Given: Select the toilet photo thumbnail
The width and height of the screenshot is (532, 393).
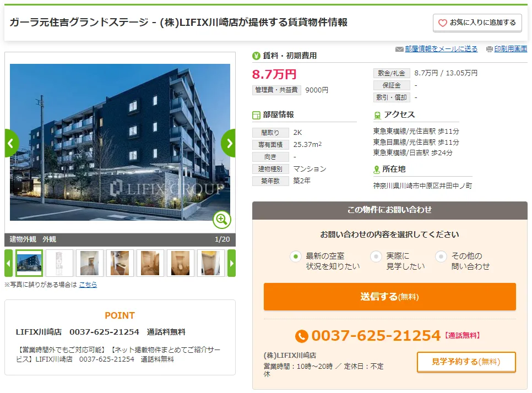Looking at the screenshot, I should coord(180,263).
